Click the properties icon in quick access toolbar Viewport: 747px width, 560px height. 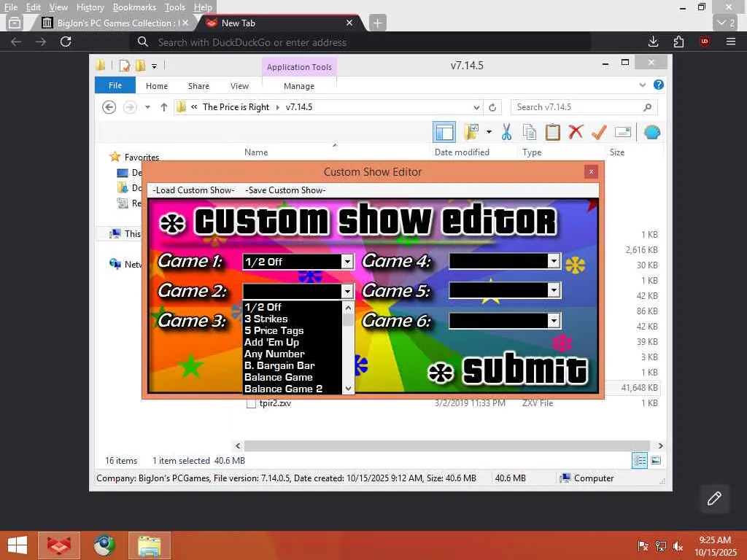(125, 66)
